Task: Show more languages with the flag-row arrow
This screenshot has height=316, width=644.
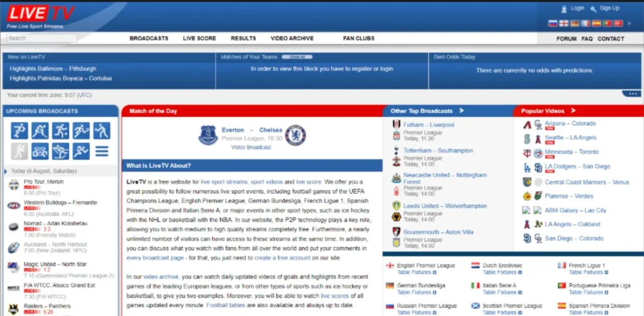Action: point(629,23)
